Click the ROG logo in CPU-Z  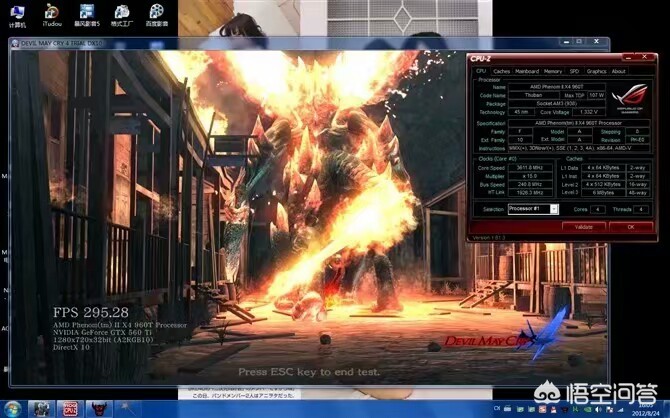tap(630, 97)
